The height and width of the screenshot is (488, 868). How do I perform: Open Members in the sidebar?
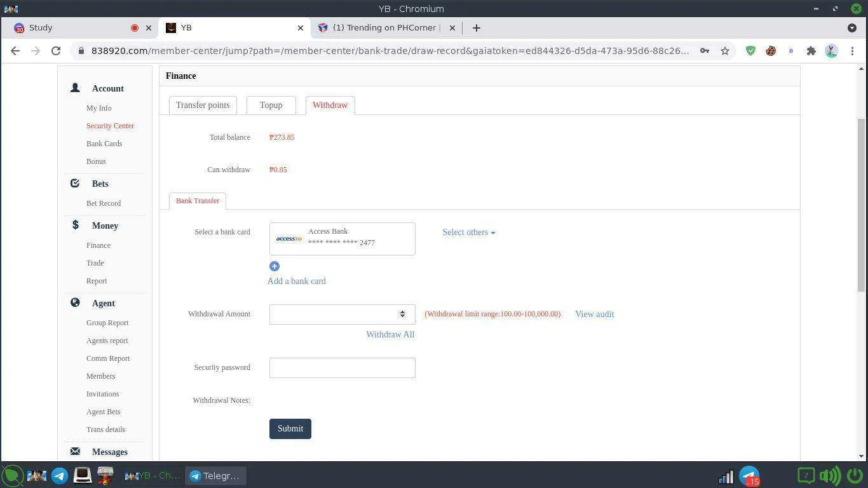tap(100, 376)
